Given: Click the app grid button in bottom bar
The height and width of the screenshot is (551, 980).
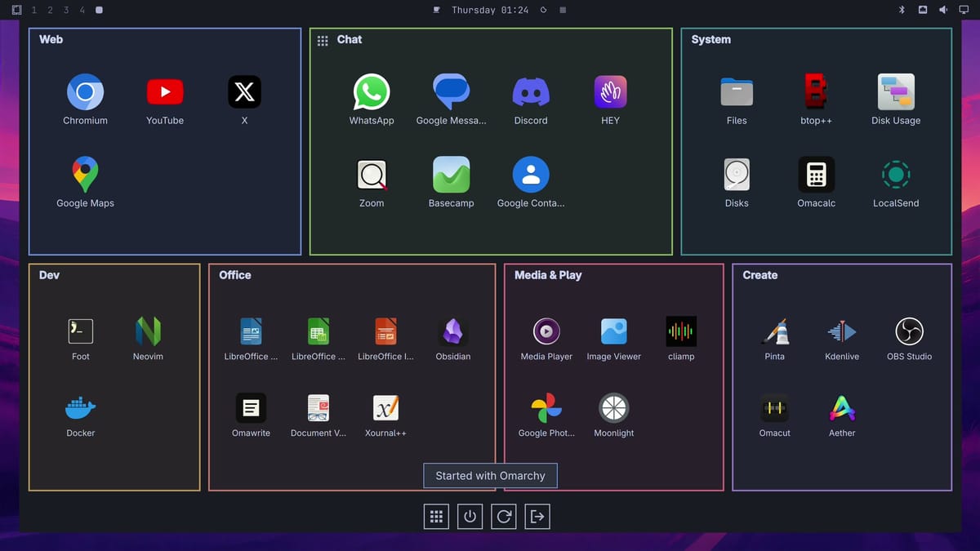Looking at the screenshot, I should [x=436, y=516].
